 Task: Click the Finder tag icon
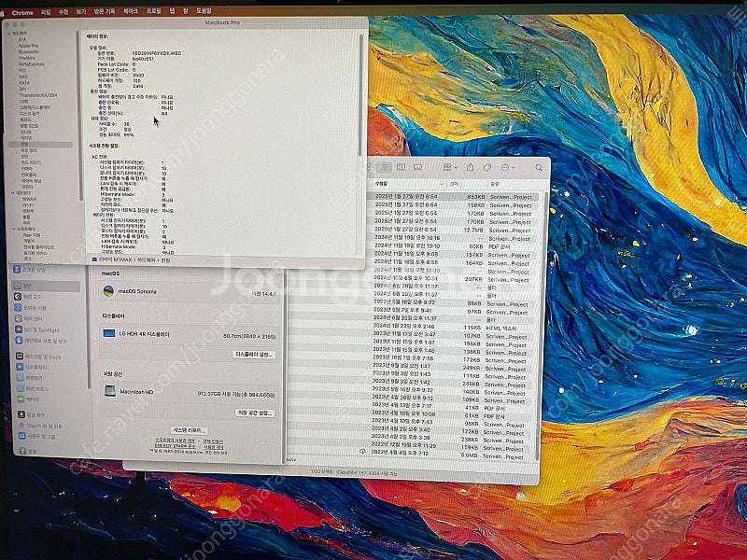(x=486, y=168)
